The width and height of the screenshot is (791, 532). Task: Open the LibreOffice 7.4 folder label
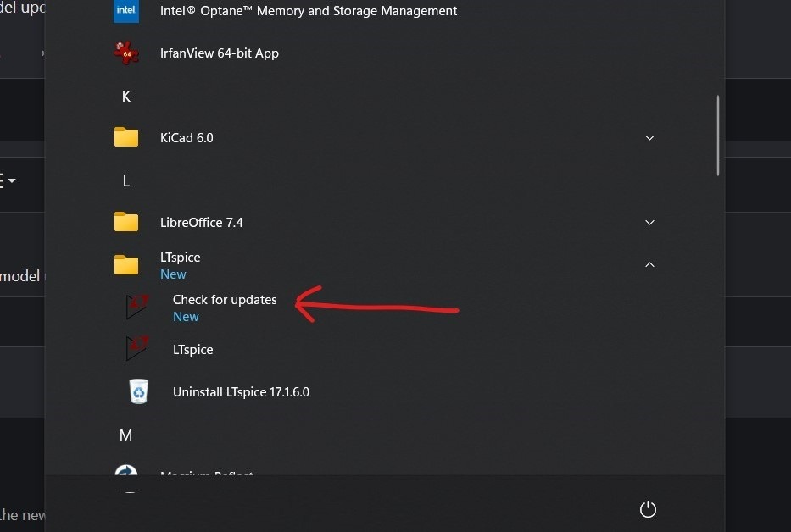click(201, 223)
